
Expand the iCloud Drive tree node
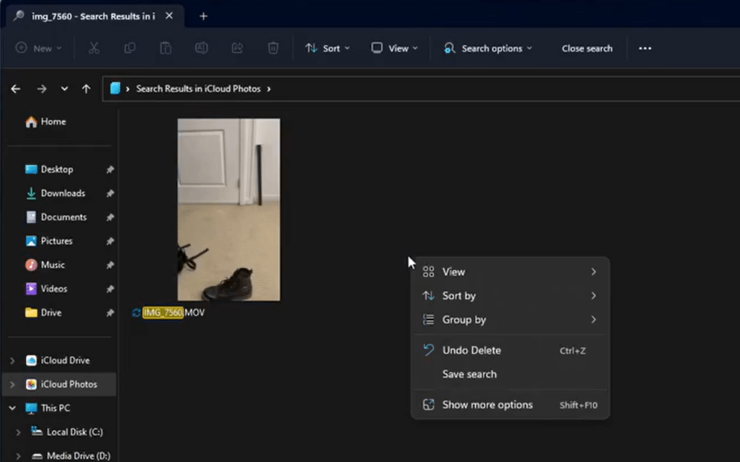[x=12, y=360]
